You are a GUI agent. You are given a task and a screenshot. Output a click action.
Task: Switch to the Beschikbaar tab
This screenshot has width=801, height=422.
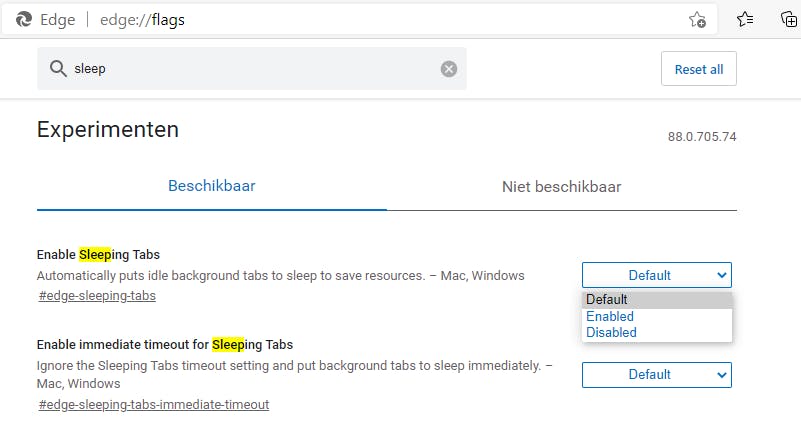point(211,186)
